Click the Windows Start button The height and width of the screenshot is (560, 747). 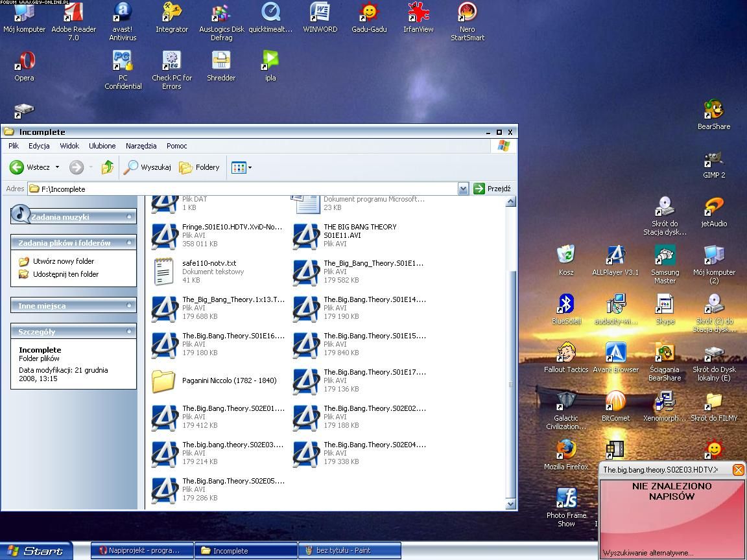[36, 551]
